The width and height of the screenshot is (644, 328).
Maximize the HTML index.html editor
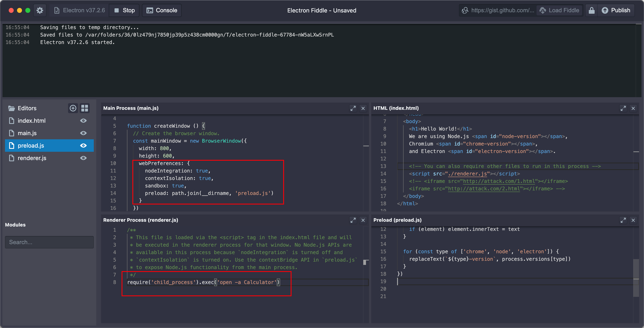(623, 108)
